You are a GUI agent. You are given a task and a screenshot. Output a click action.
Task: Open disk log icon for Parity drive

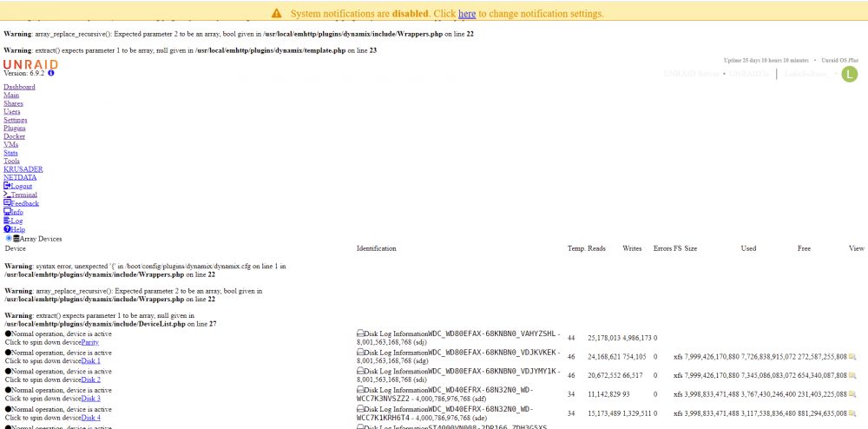point(360,333)
